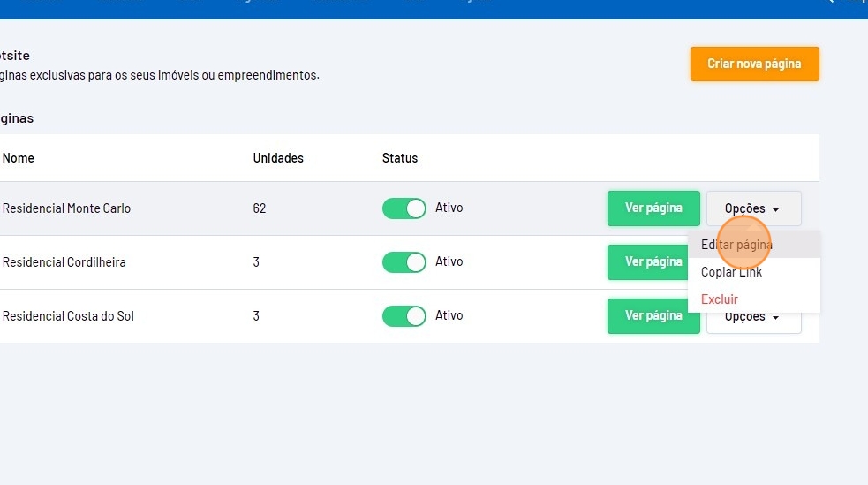Viewport: 868px width, 485px height.
Task: Select the Residencial Cordilheira row name
Action: click(64, 262)
